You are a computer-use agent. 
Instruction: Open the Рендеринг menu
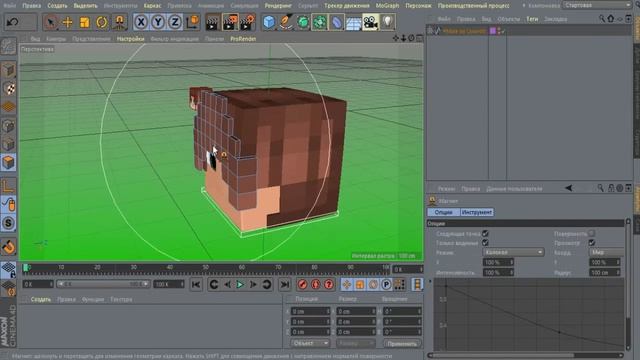point(278,6)
